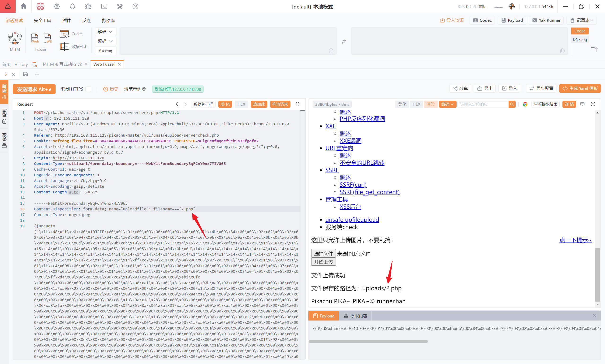Image resolution: width=605 pixels, height=364 pixels.
Task: Click the 发送请求 send request button
Action: click(x=34, y=89)
